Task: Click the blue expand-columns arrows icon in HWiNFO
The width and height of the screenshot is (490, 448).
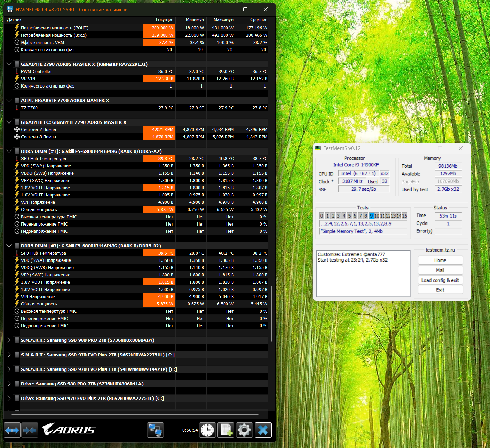Action: tap(12, 430)
